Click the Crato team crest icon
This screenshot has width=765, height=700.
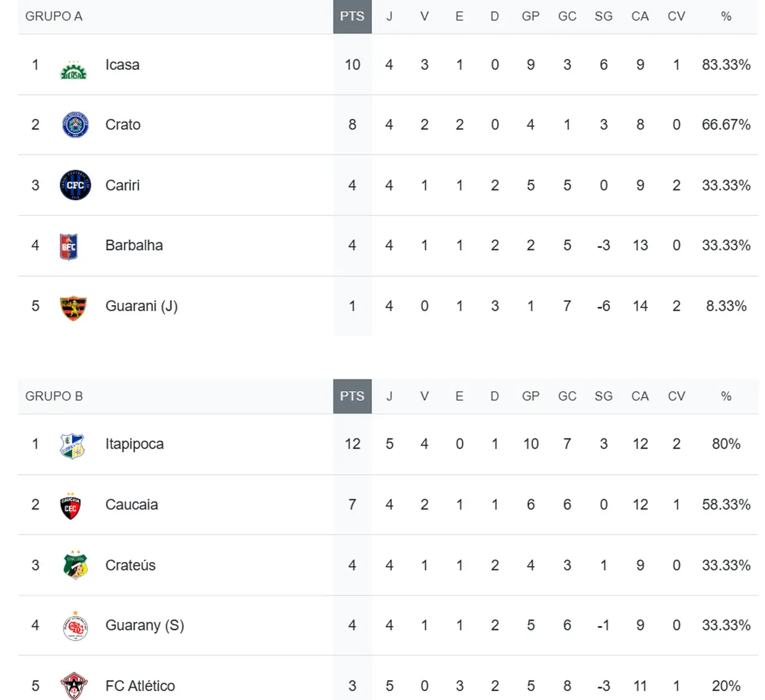click(75, 125)
